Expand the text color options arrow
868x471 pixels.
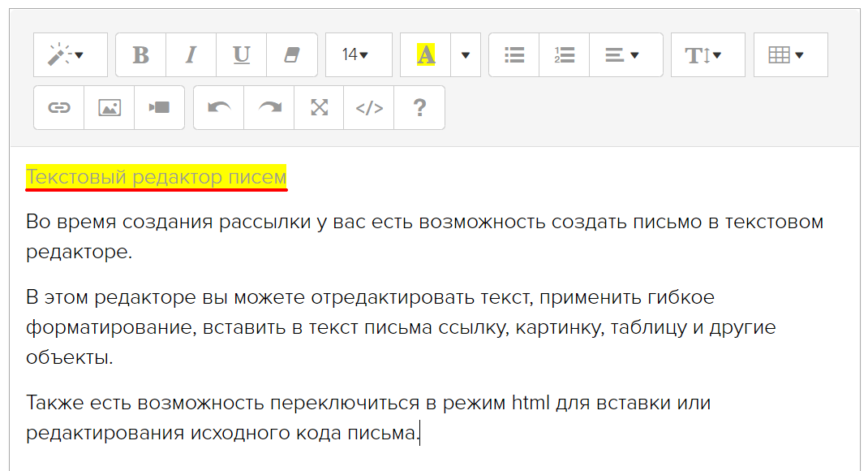click(x=466, y=55)
